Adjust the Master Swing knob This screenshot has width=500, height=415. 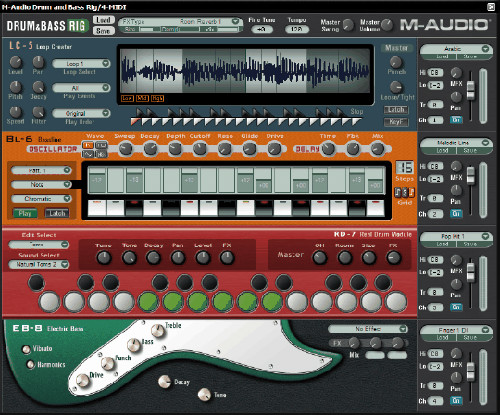click(348, 25)
